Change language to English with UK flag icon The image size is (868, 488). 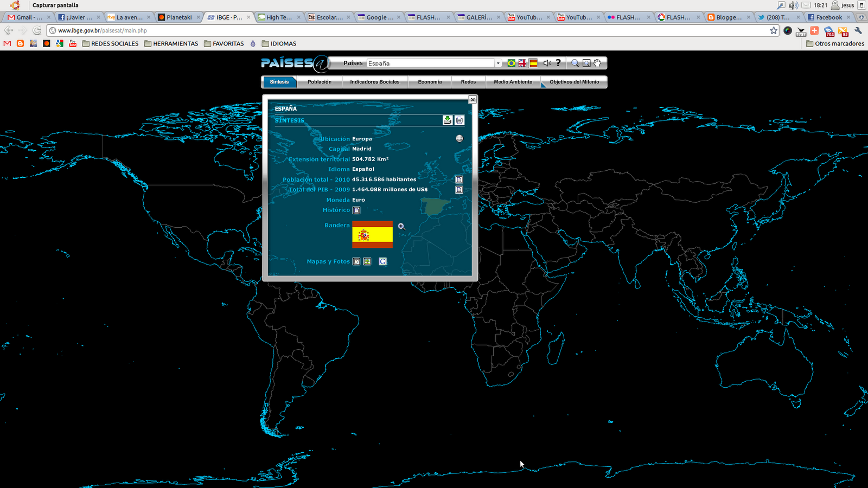tap(522, 63)
